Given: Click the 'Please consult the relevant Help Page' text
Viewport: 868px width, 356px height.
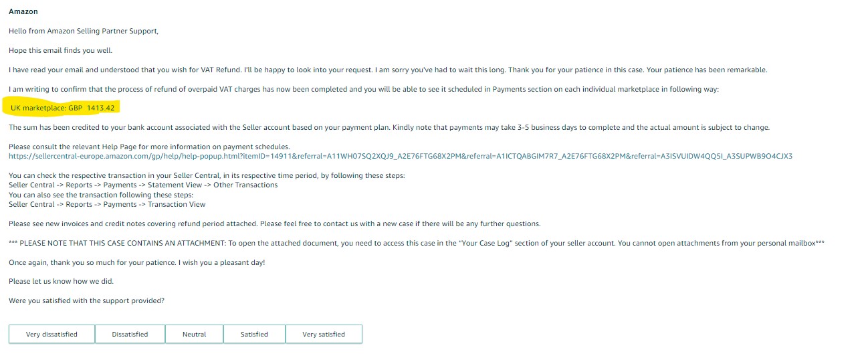Looking at the screenshot, I should click(149, 147).
